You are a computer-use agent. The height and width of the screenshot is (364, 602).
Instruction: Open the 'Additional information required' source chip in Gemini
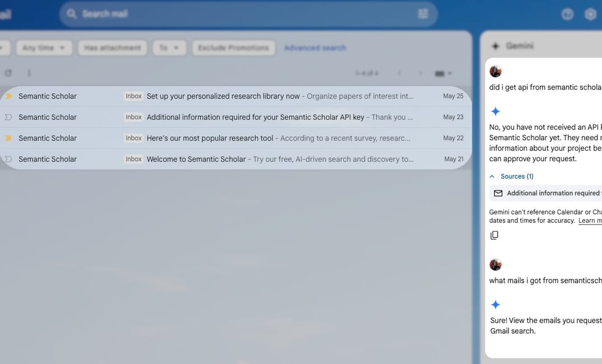coord(545,193)
